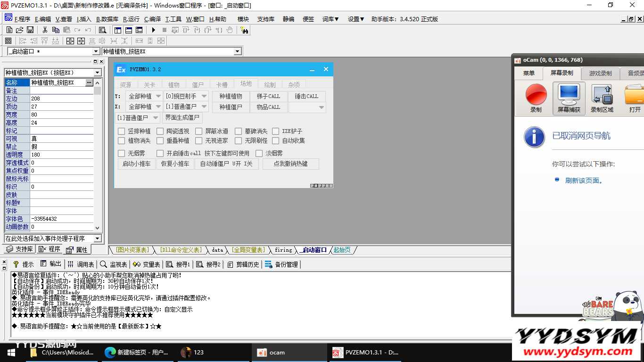Click the Run (play) toolbar icon
Image resolution: width=644 pixels, height=362 pixels.
tap(154, 30)
